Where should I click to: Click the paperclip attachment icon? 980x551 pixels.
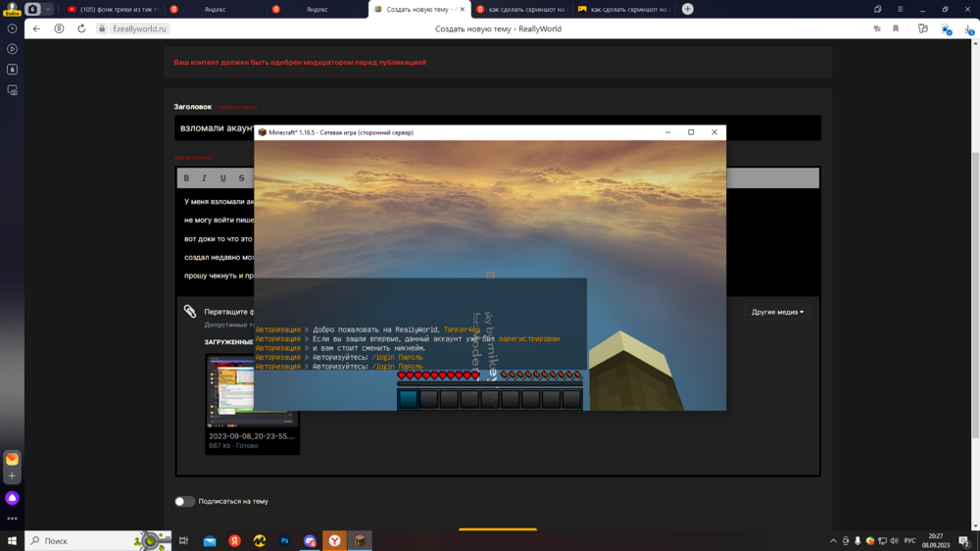coord(190,312)
